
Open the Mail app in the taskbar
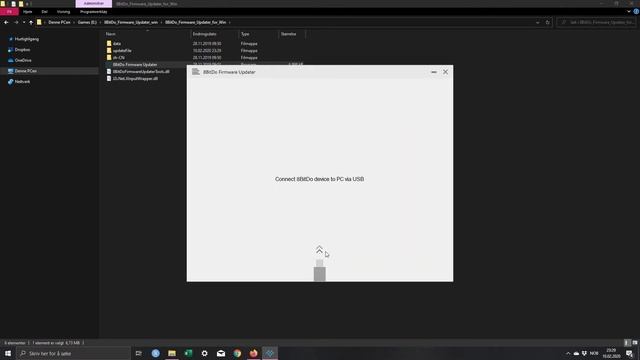click(x=221, y=353)
